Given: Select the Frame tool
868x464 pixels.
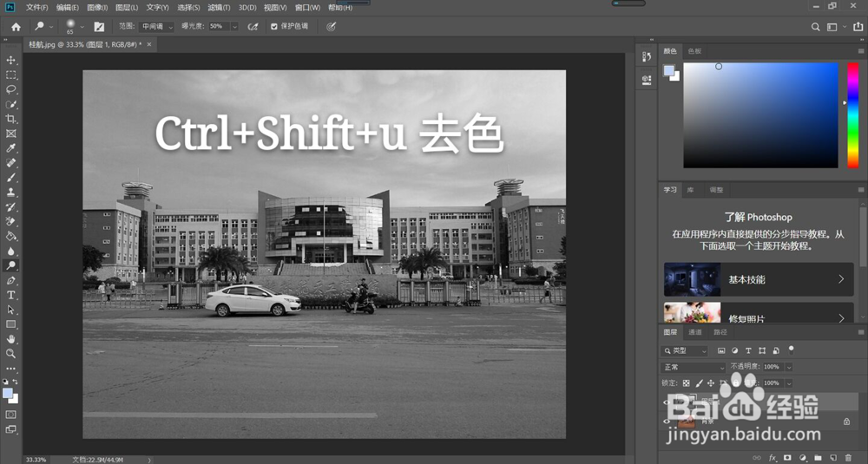Looking at the screenshot, I should pos(10,134).
